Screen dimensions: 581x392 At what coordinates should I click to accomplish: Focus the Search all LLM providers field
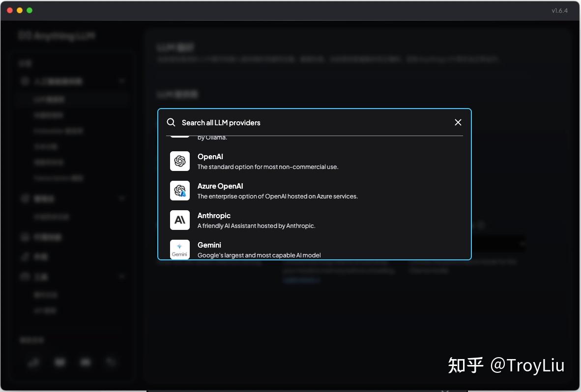pos(315,122)
